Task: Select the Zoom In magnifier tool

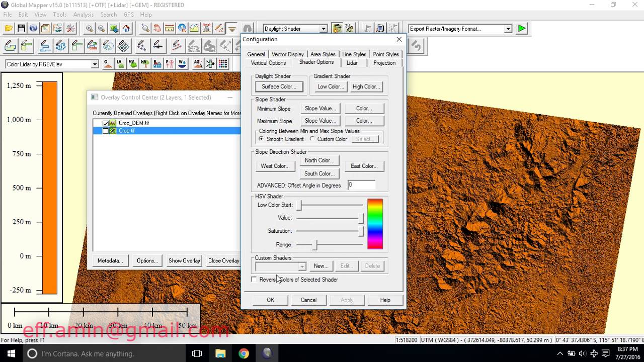Action: coord(89,29)
